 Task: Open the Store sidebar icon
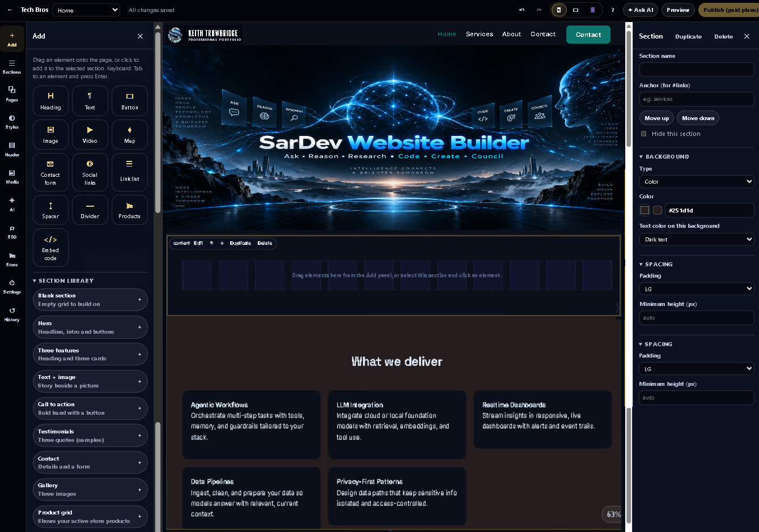[12, 259]
